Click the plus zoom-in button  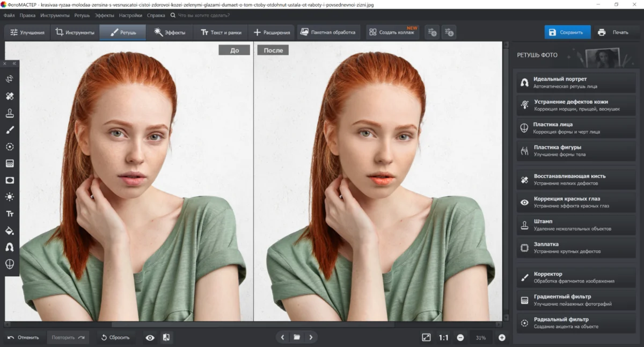(x=502, y=337)
